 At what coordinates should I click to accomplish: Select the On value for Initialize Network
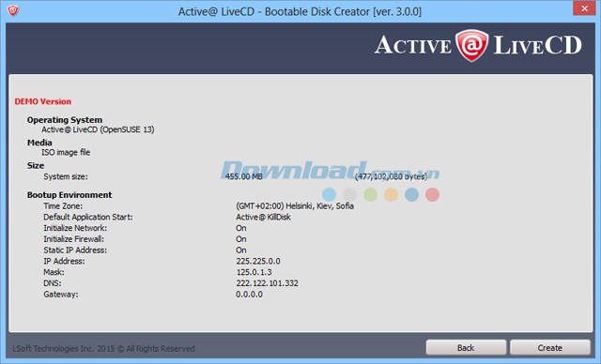click(x=241, y=228)
